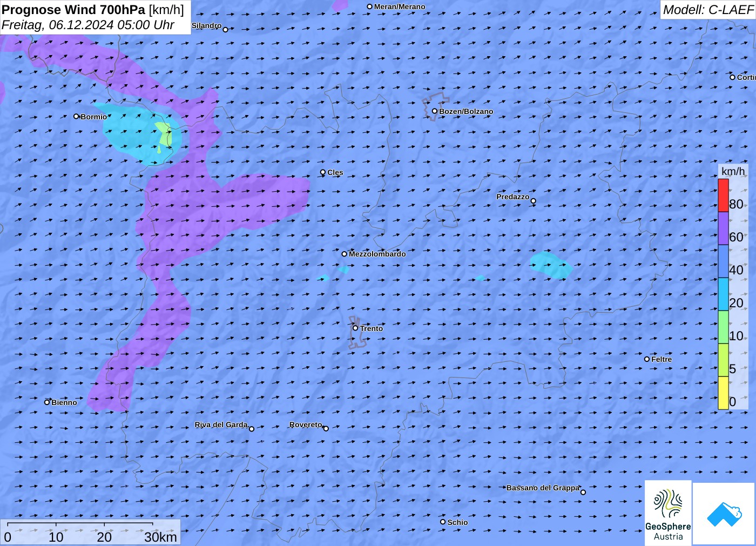Click the GeoSphere Austria logo
This screenshot has width=756, height=546.
click(x=668, y=513)
